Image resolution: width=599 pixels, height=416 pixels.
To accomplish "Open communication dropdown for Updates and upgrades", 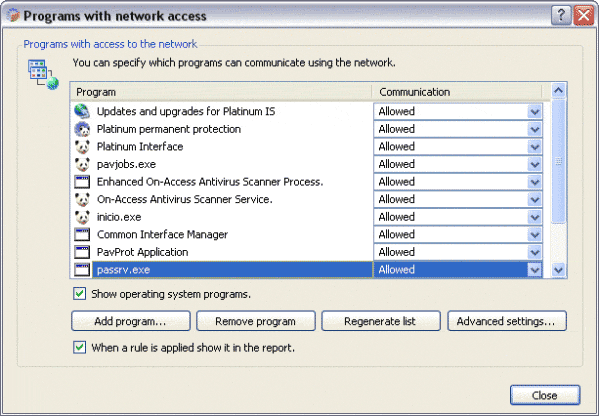I will click(534, 112).
